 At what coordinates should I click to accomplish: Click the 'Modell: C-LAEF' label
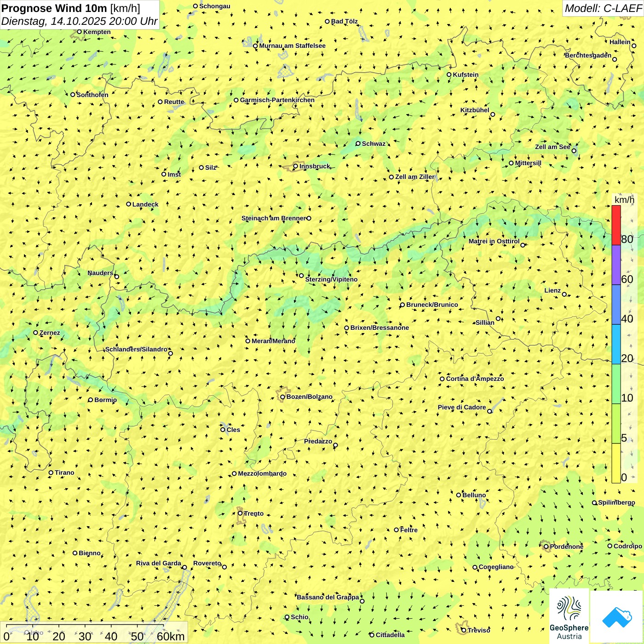coord(603,8)
